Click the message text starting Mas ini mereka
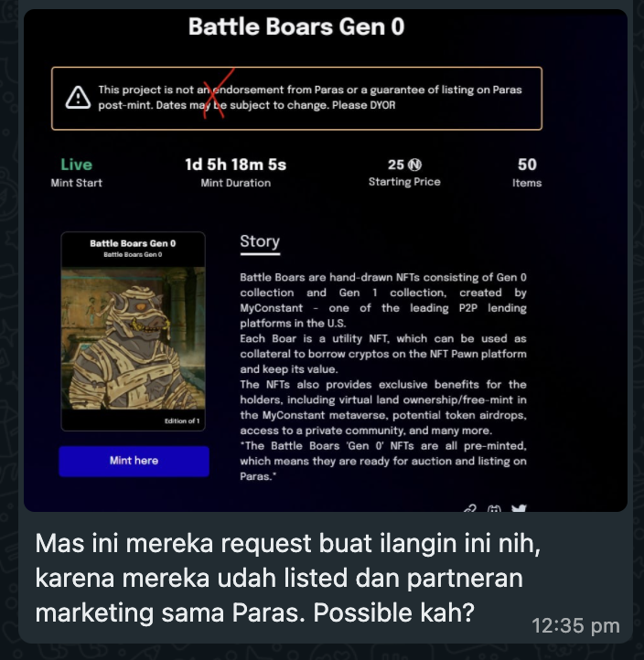The width and height of the screenshot is (644, 660). (287, 578)
